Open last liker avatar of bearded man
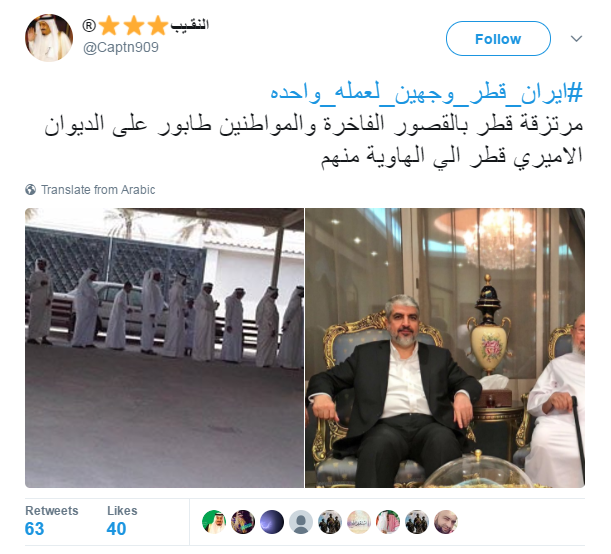Image resolution: width=611 pixels, height=554 pixels. click(446, 522)
